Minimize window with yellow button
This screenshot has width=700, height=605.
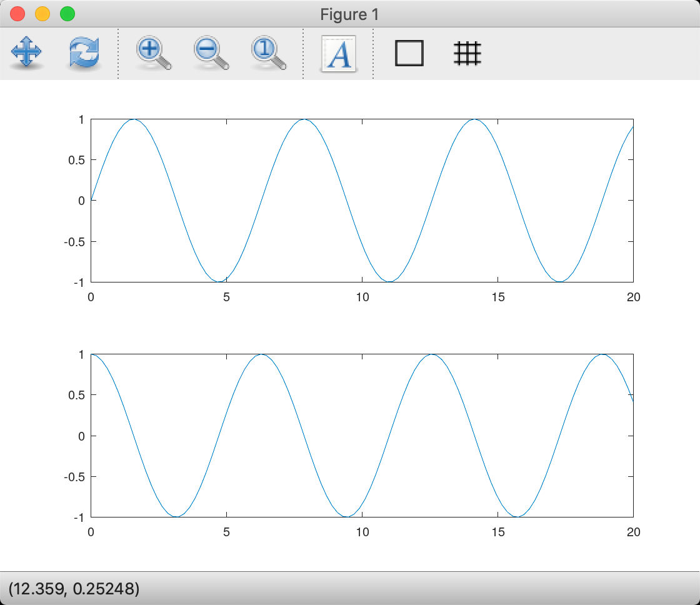(42, 14)
